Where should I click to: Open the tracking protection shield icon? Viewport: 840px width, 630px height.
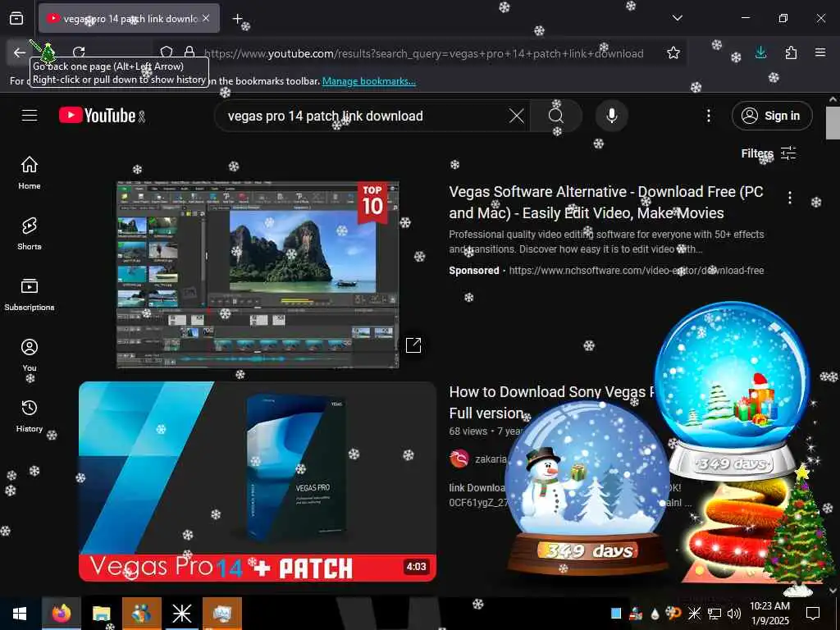click(x=167, y=52)
